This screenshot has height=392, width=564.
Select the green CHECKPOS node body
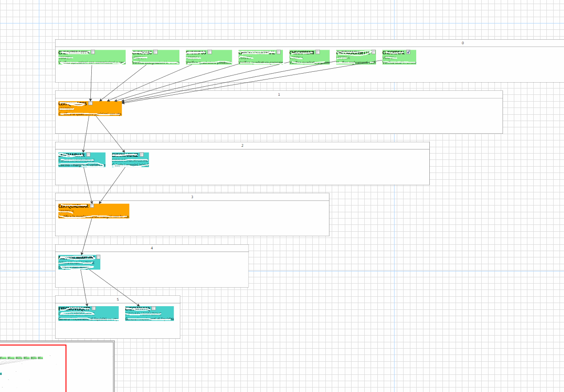[209, 58]
